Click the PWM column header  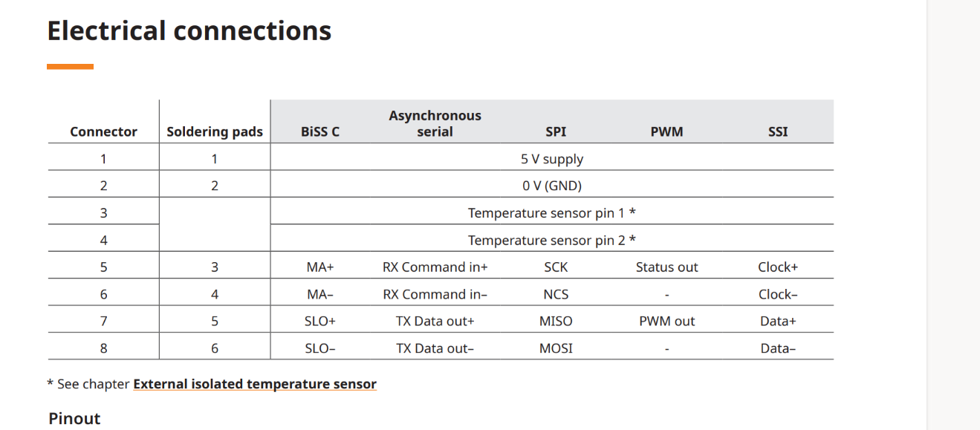[666, 131]
